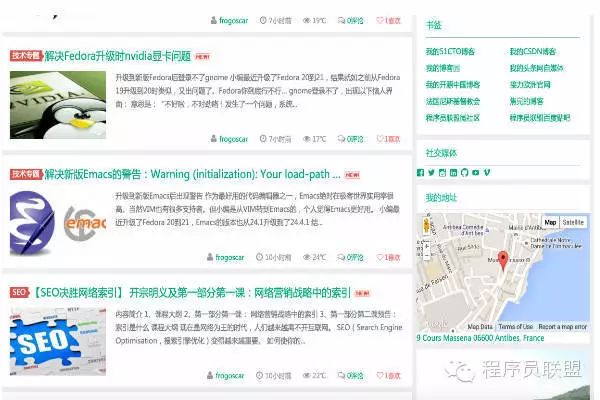
Task: Click the 技术专题 tag on the Fedora post
Action: [x=26, y=56]
